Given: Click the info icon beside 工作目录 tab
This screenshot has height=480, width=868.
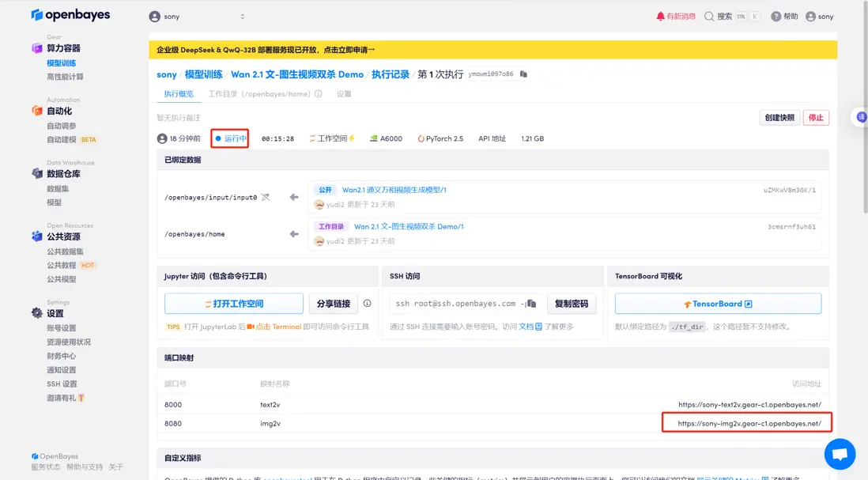Looking at the screenshot, I should [x=319, y=94].
